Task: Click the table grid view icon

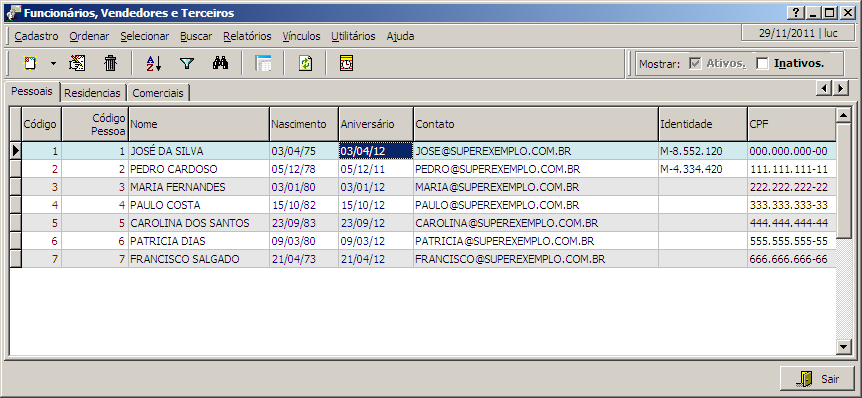Action: pyautogui.click(x=263, y=63)
